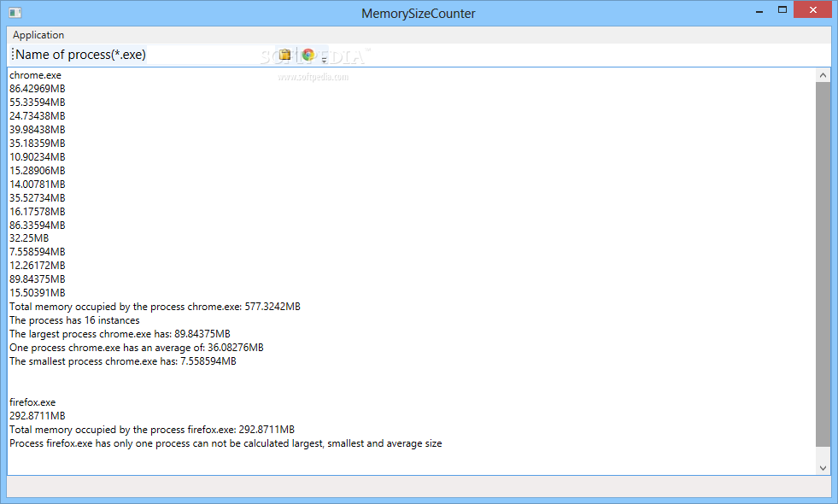Click the 'Total memory occupied by the process chrome.exe' line
Screen dimensions: 838x504
(x=155, y=307)
